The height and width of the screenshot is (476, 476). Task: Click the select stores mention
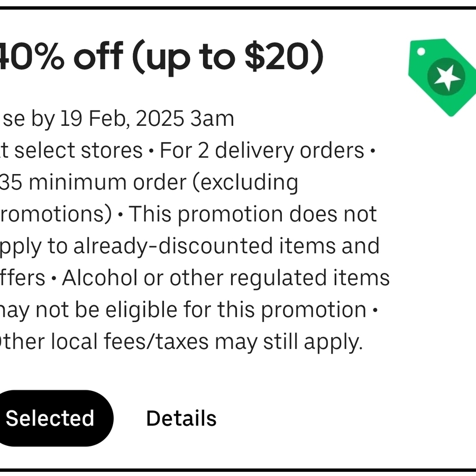69,150
